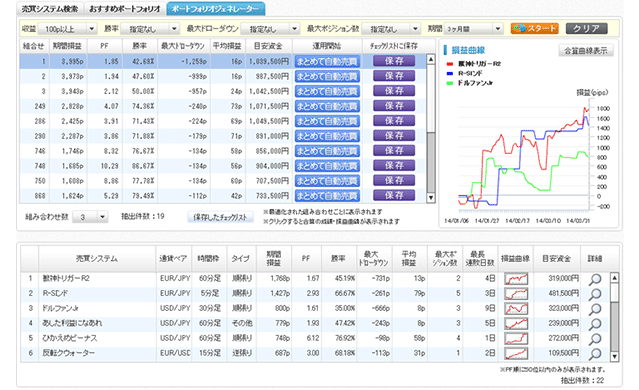View profit curve thumbnail for 反転クウォーター
This screenshot has width=639, height=390.
(516, 353)
